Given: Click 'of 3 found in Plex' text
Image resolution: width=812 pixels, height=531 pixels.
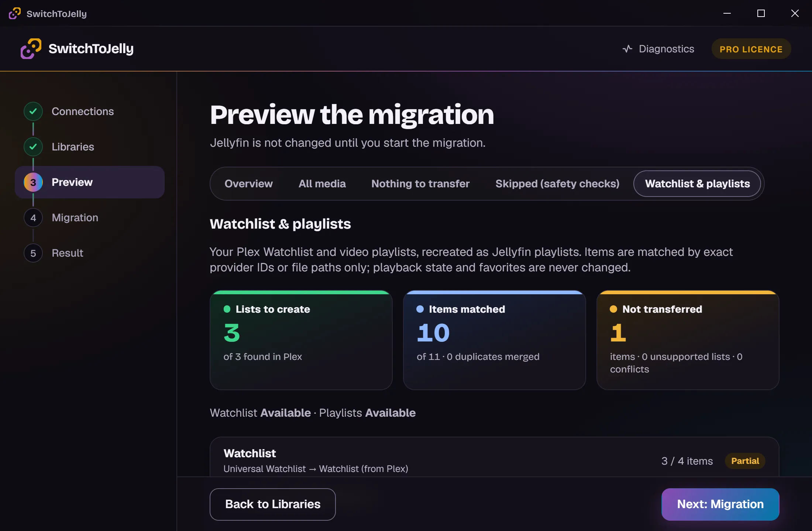Looking at the screenshot, I should click(x=262, y=357).
